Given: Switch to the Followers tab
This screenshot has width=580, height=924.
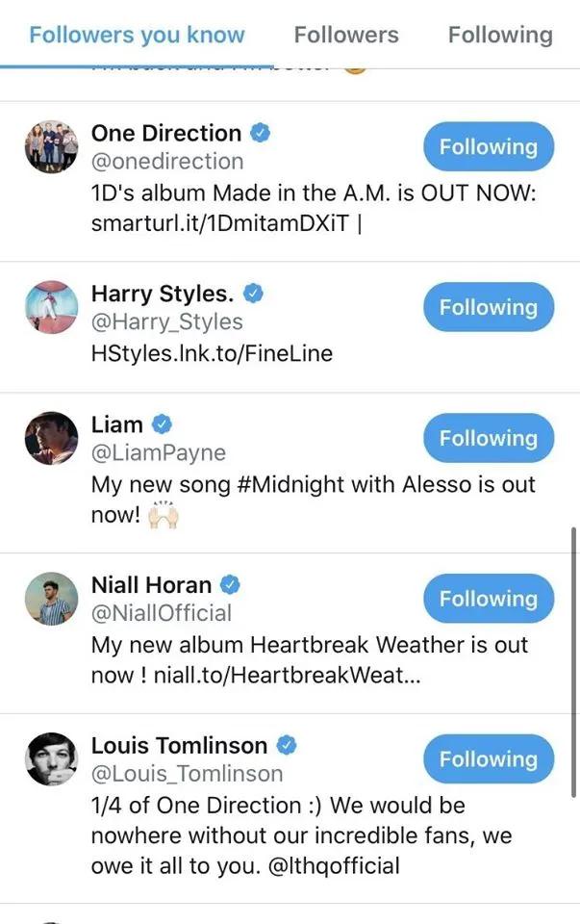Looking at the screenshot, I should tap(346, 36).
